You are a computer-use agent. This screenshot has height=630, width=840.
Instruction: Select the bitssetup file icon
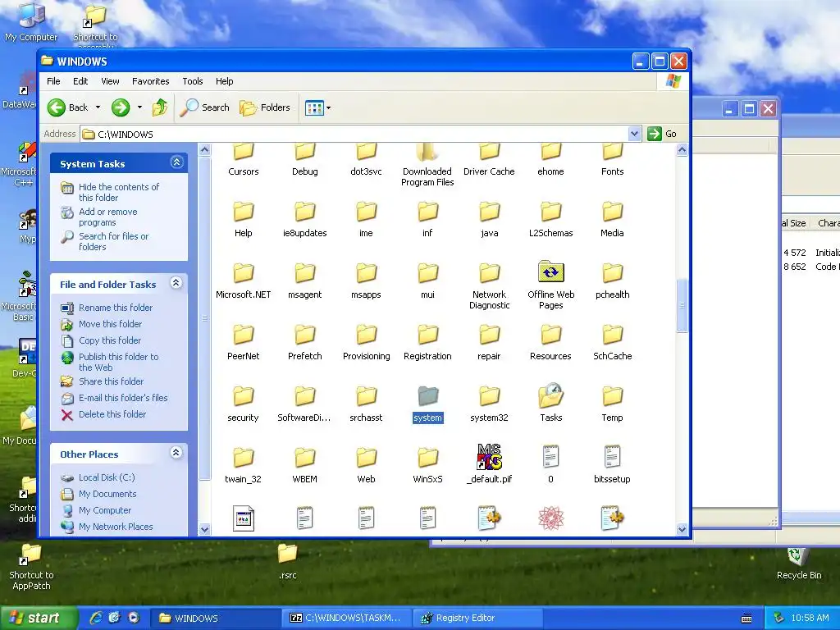(612, 457)
